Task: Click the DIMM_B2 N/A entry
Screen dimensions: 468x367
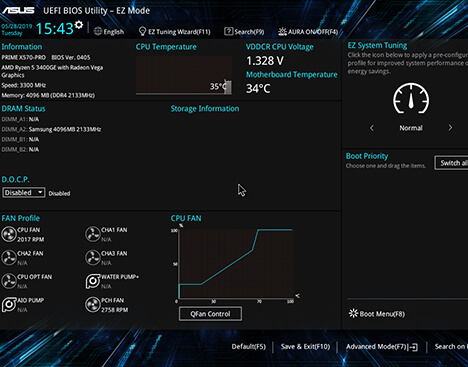Action: (20, 149)
